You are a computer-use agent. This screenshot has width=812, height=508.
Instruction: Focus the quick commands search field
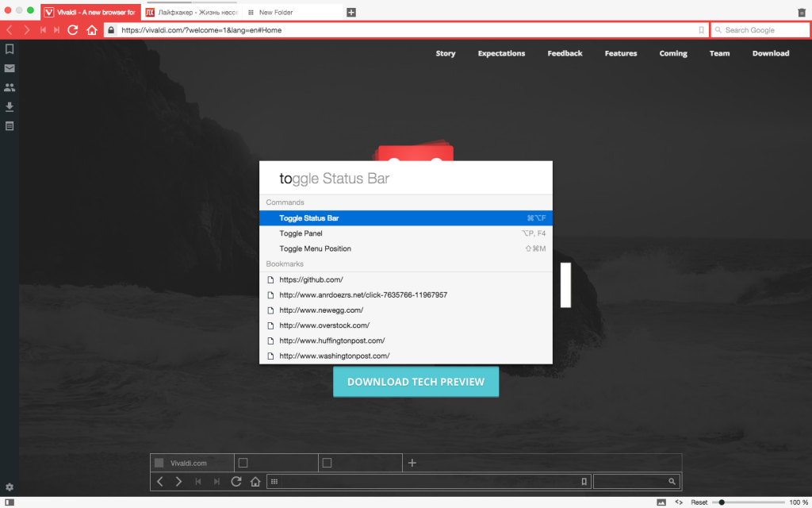[x=406, y=179]
